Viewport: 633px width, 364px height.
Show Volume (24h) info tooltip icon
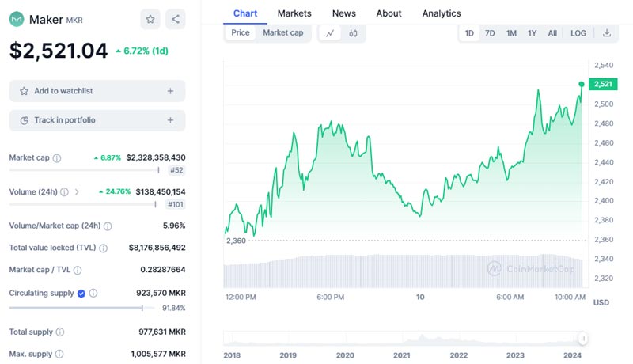[x=64, y=192]
